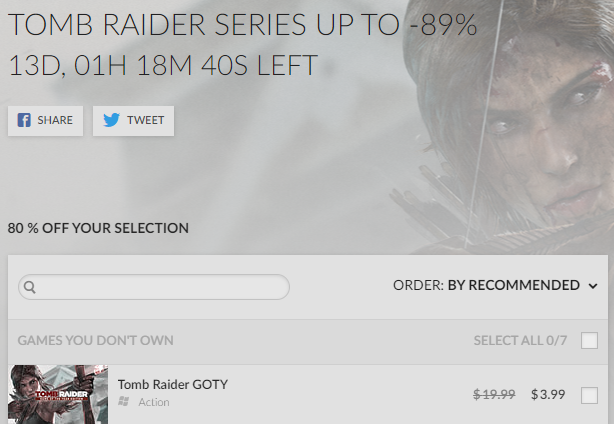
Task: Click the Facebook logo icon
Action: click(x=24, y=120)
